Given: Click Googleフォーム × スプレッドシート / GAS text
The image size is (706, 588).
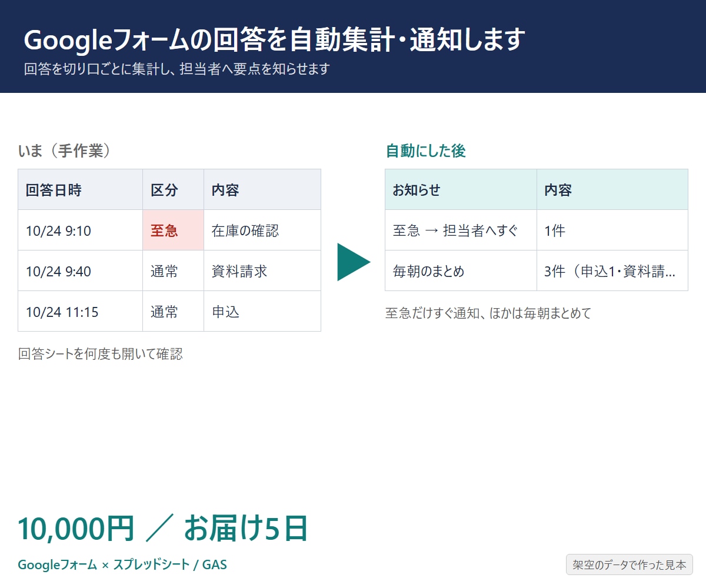Looking at the screenshot, I should pos(122,565).
